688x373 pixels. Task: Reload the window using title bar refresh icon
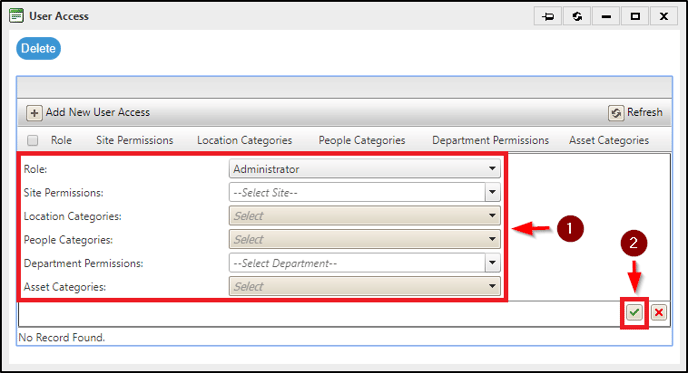(577, 17)
